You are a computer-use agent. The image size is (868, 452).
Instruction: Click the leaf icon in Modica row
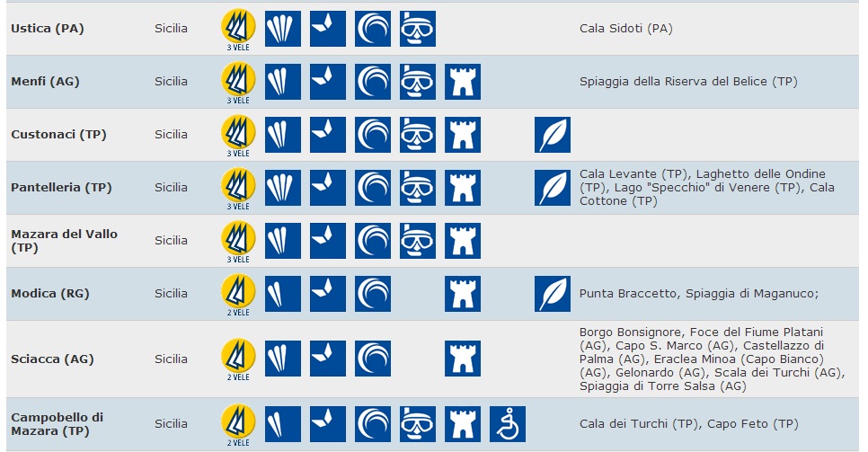pyautogui.click(x=553, y=294)
